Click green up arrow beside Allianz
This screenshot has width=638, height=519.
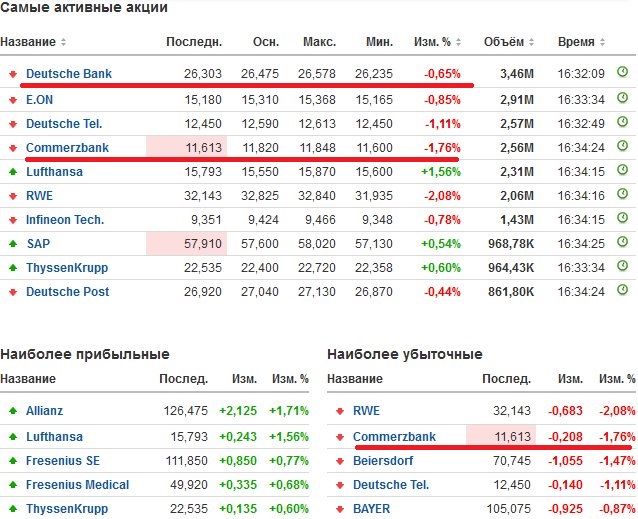tap(13, 411)
